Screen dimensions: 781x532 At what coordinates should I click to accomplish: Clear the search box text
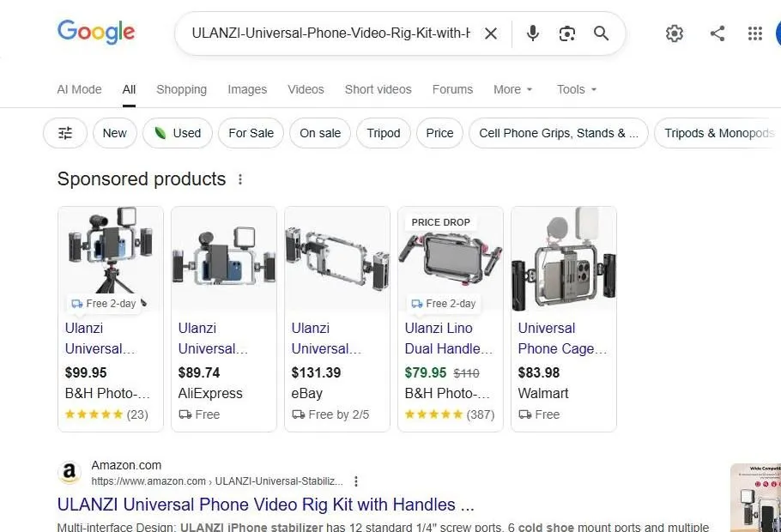point(491,33)
